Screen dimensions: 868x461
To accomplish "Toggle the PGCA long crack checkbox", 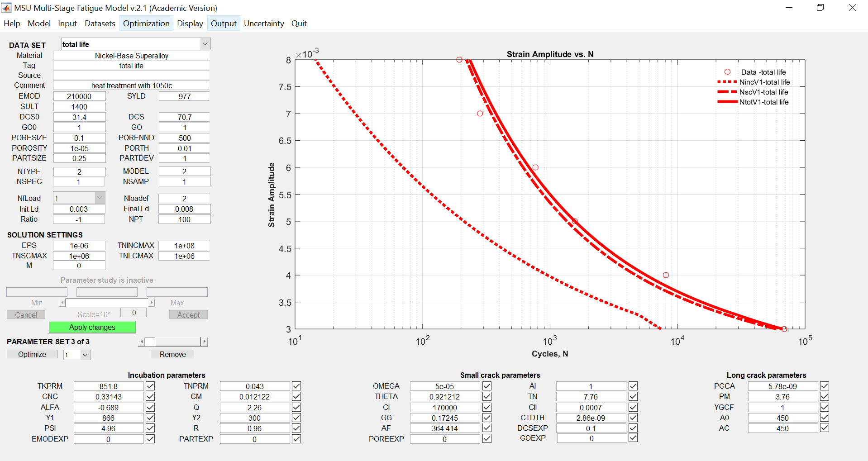I will (x=825, y=386).
